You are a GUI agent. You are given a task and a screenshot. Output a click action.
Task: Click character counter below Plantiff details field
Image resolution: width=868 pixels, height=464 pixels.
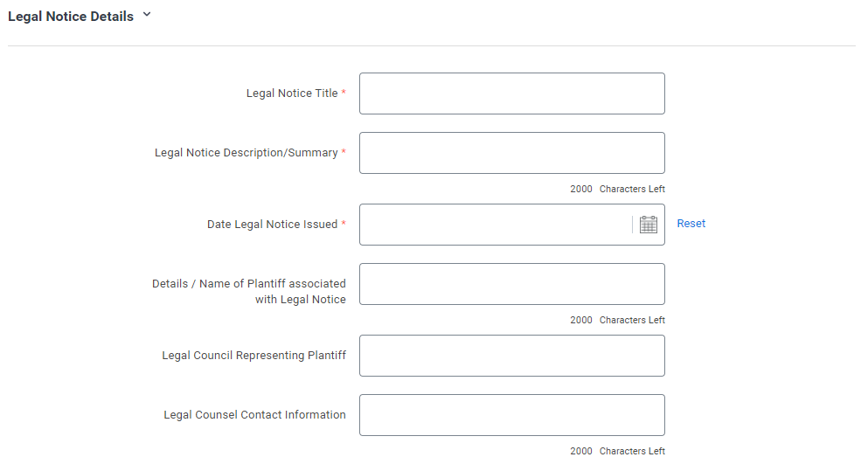(617, 320)
